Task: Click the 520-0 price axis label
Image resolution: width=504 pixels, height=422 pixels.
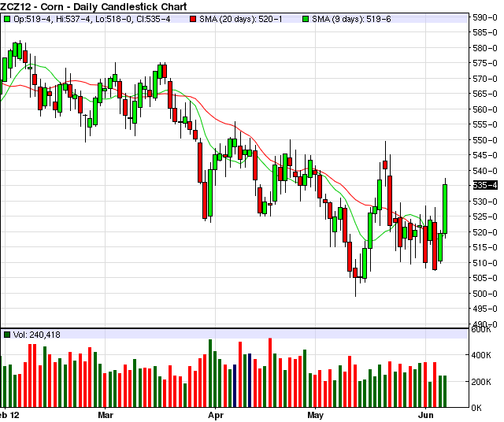Action: pos(485,232)
